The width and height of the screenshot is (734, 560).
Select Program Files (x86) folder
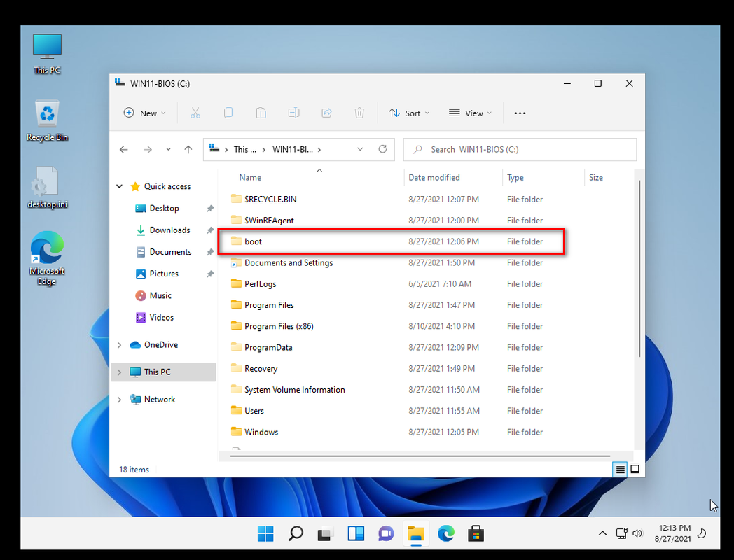pos(392,326)
